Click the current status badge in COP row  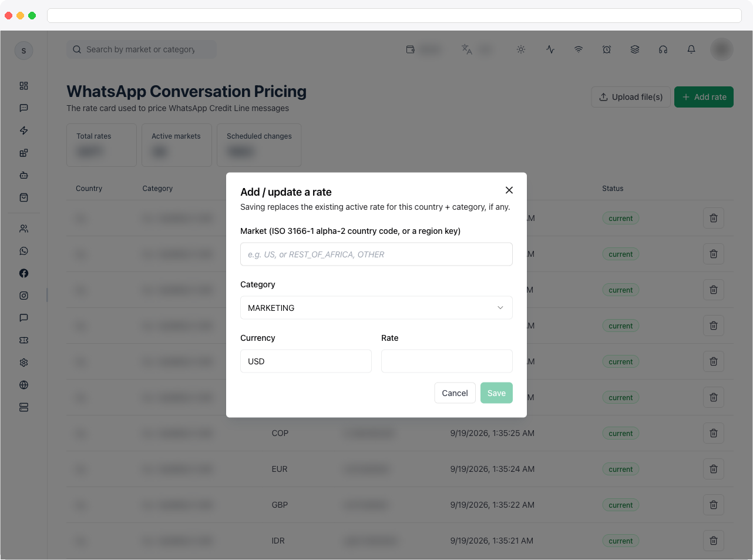coord(621,434)
